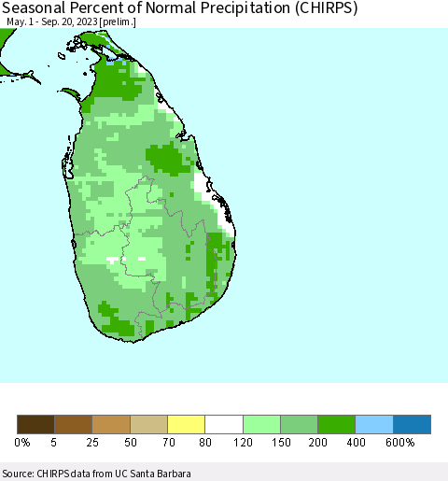This screenshot has height=481, width=448.
Task: Click the dark green 200-400% legend swatch
Action: (337, 424)
